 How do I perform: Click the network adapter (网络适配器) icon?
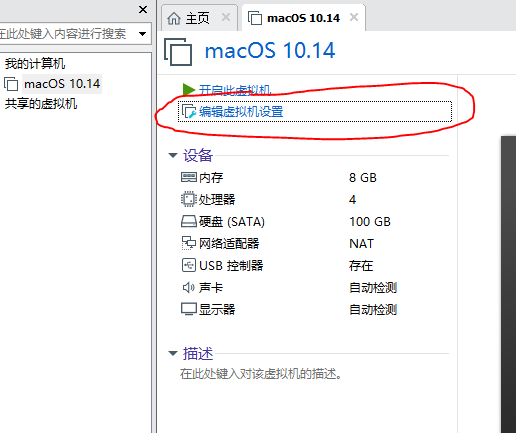(x=189, y=243)
